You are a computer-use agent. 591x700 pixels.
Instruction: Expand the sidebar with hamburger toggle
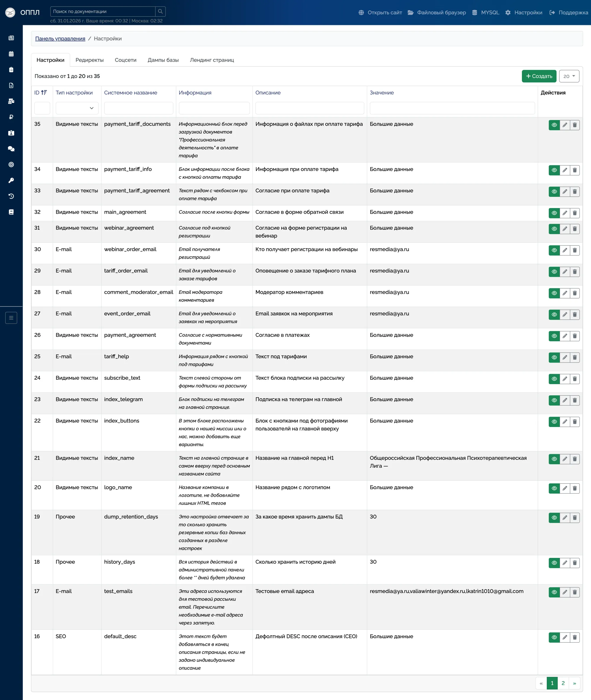[x=11, y=318]
